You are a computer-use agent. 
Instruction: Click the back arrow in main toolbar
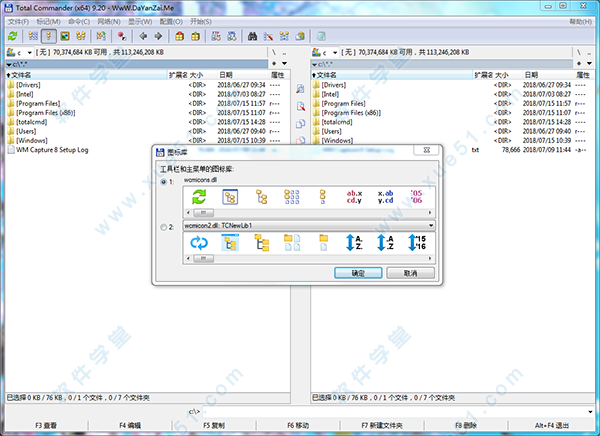click(142, 36)
